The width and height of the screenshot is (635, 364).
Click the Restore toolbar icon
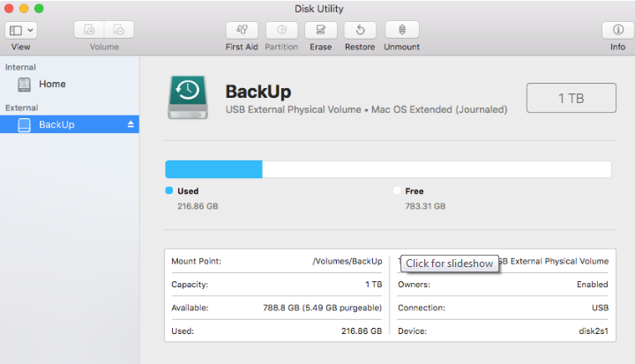click(360, 30)
